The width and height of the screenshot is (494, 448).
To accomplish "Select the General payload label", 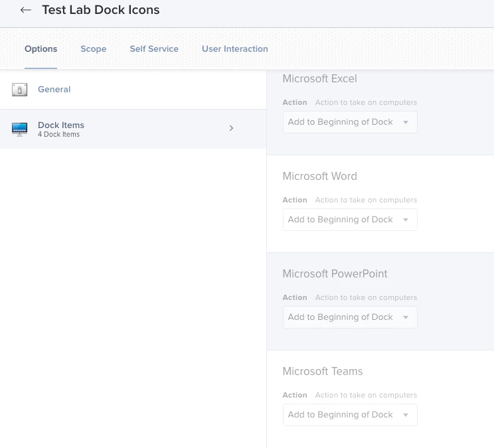I will 54,90.
